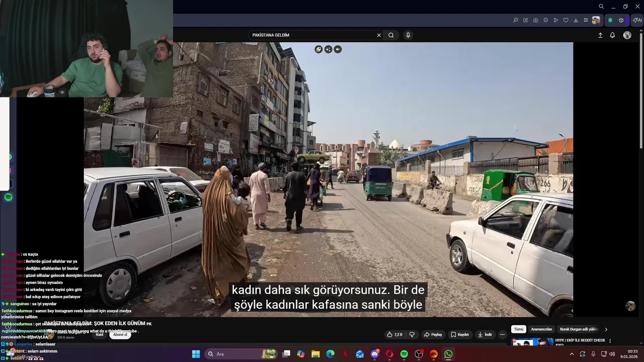The height and width of the screenshot is (362, 644).
Task: Click the first video overlay popout icon
Action: (318, 49)
